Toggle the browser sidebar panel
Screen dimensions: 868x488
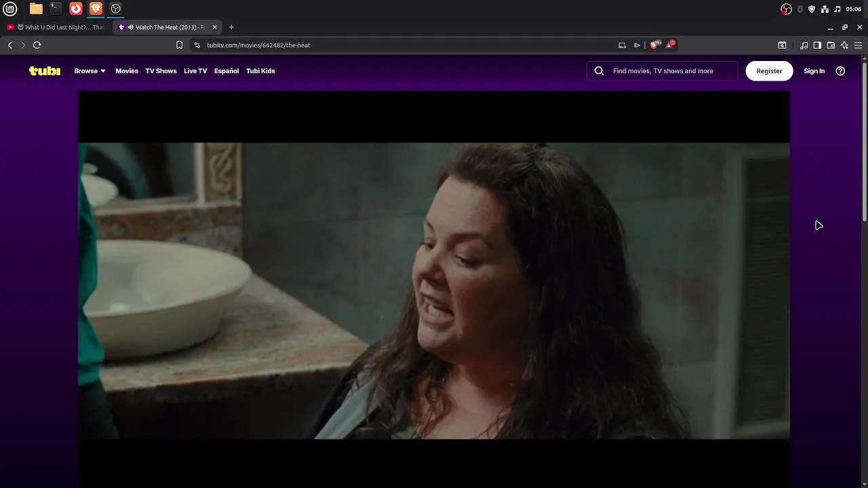coord(817,45)
